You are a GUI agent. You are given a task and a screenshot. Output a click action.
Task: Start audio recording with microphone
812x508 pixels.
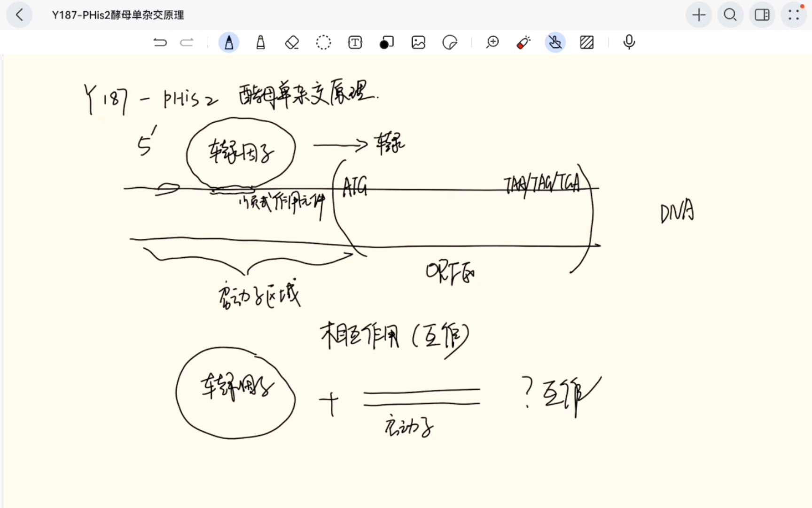click(629, 42)
